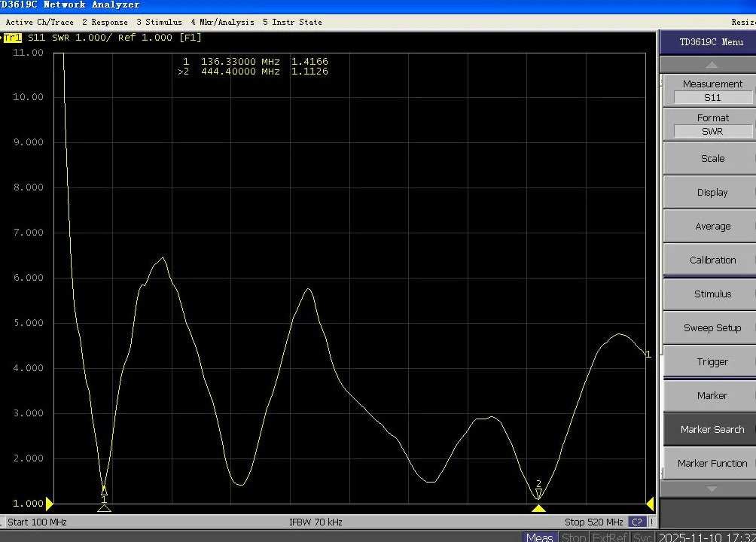This screenshot has height=542, width=756.
Task: Click the exclamation warning indicator
Action: pos(652,522)
